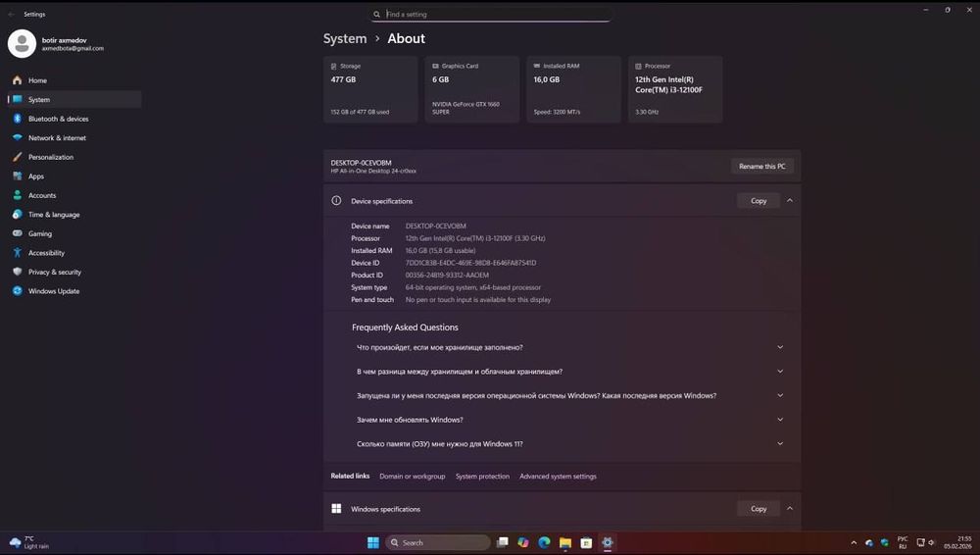Screen dimensions: 980x555
Task: Open Microsoft Edge from the taskbar
Action: 544,542
